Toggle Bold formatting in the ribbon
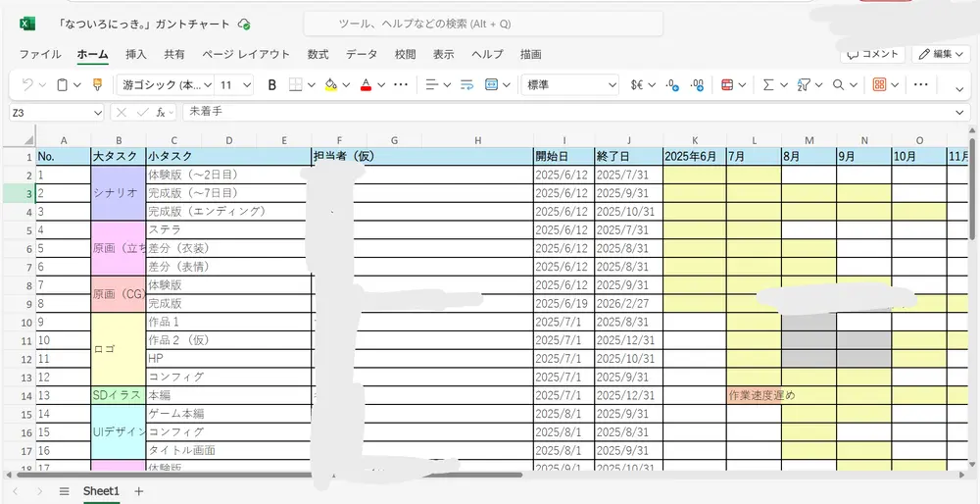980x504 pixels. (272, 85)
